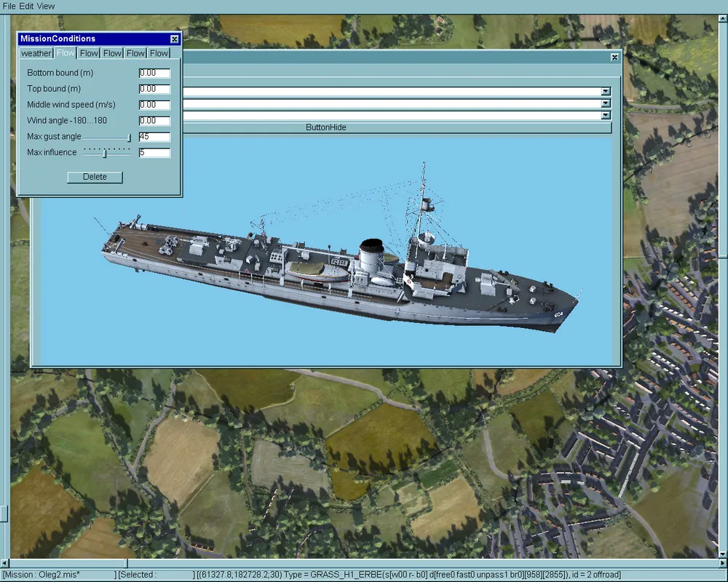Open the File menu

(9, 6)
